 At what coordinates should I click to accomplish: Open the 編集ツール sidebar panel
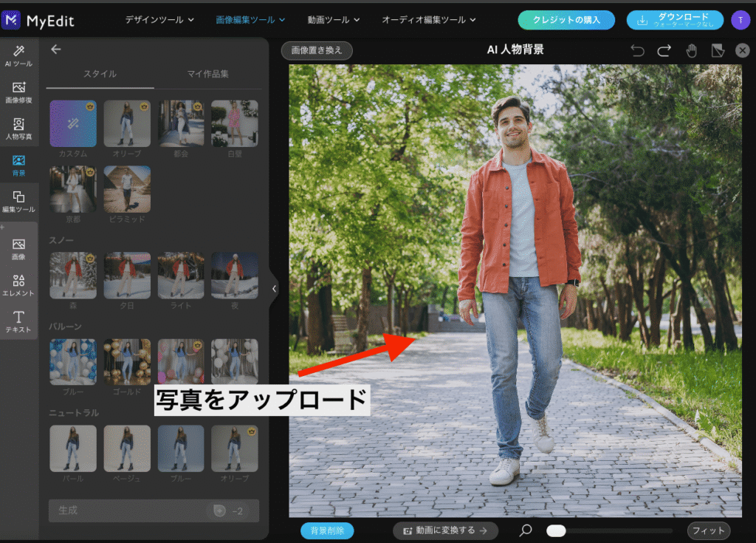(18, 202)
